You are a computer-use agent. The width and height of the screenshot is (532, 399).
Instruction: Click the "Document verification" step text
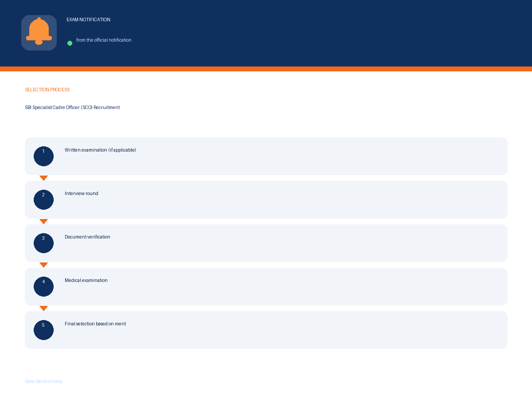87,237
